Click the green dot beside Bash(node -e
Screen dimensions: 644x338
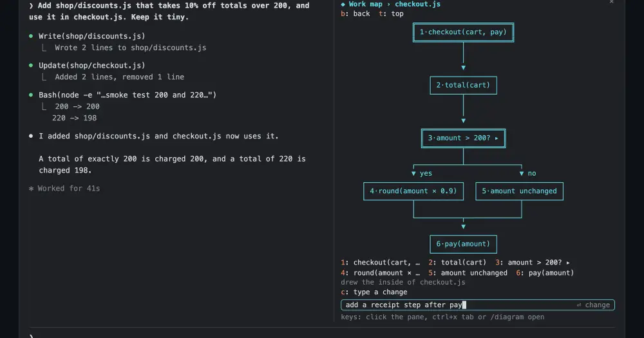[x=31, y=95]
